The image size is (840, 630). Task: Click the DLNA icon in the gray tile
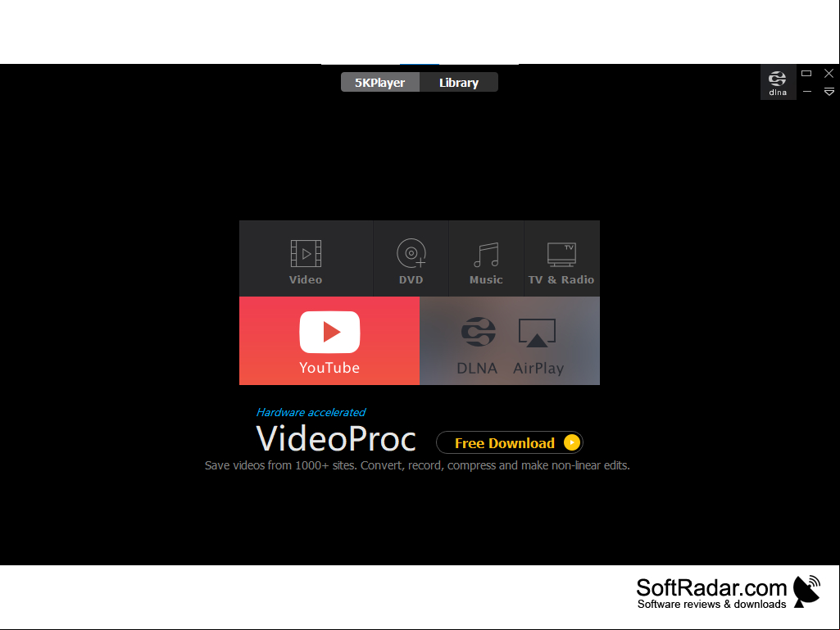click(478, 332)
